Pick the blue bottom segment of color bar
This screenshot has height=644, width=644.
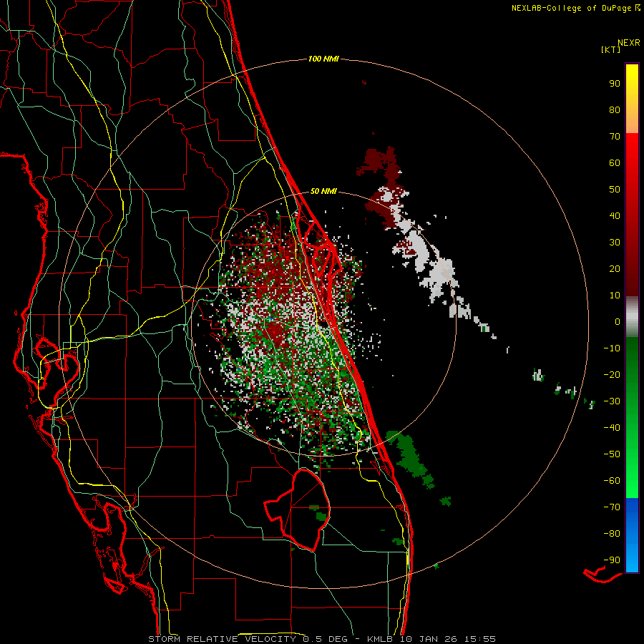(632, 535)
